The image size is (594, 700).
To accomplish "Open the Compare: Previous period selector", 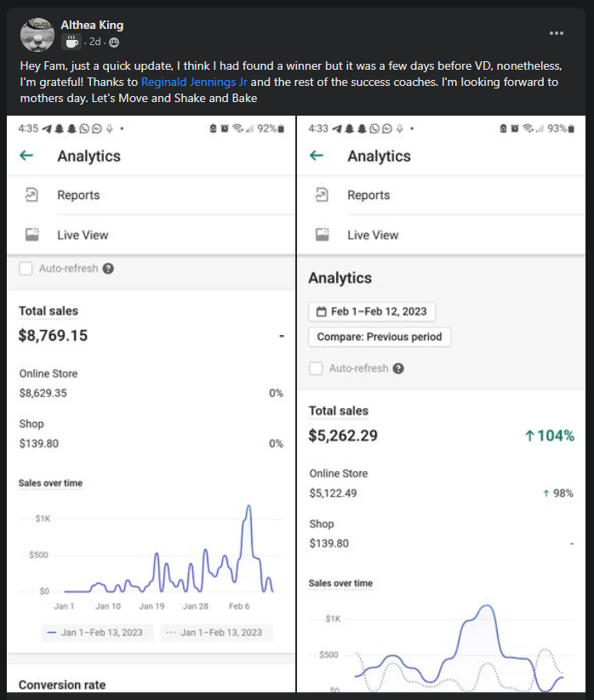I will point(379,337).
